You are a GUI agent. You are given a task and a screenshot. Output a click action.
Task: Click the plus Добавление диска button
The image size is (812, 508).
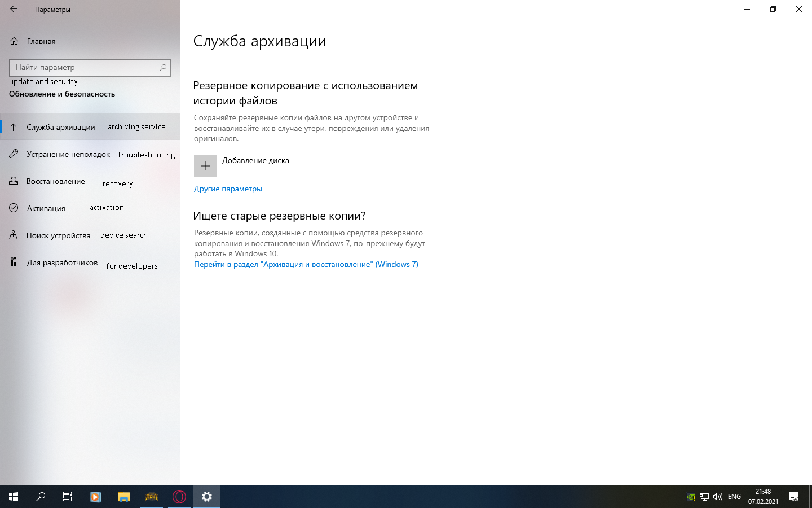pos(205,166)
